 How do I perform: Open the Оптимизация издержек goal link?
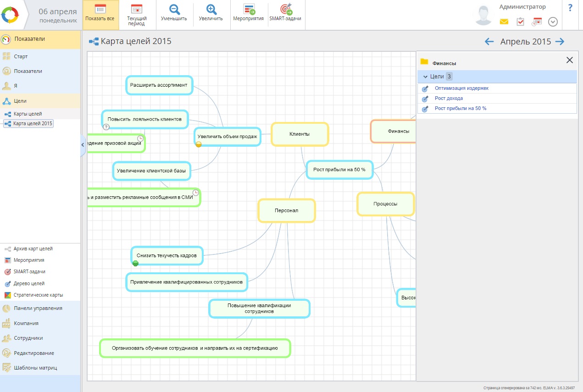[x=461, y=88]
